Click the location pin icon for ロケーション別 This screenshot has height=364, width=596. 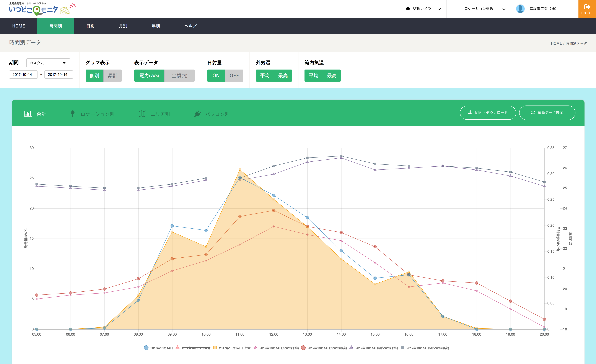click(x=72, y=114)
